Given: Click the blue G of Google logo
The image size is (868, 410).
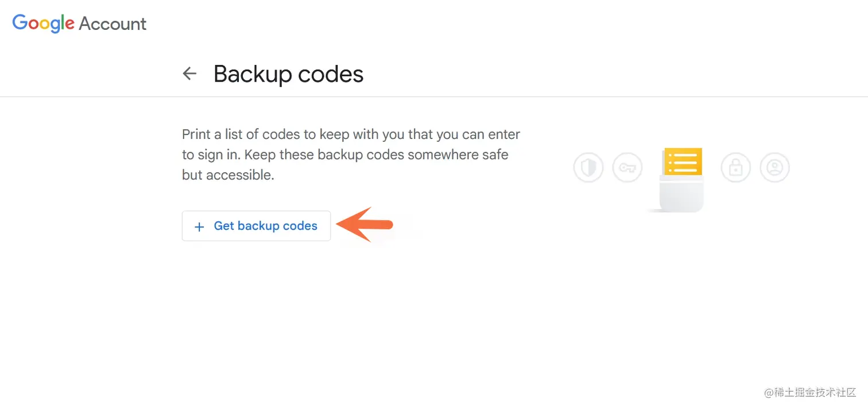Looking at the screenshot, I should (x=21, y=22).
